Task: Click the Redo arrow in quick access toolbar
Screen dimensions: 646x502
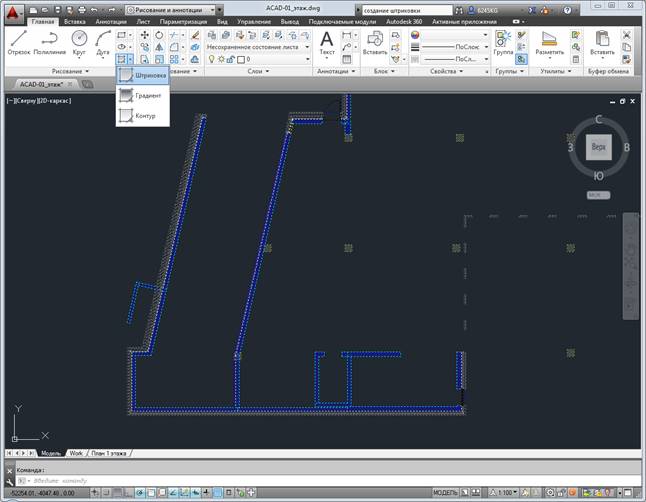Action: tap(112, 10)
